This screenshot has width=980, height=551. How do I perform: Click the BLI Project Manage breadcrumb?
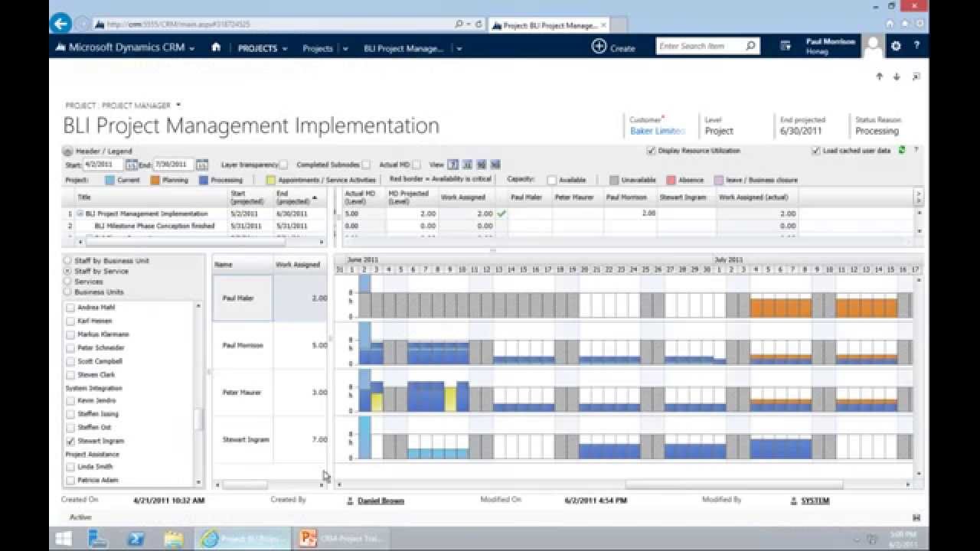(403, 48)
